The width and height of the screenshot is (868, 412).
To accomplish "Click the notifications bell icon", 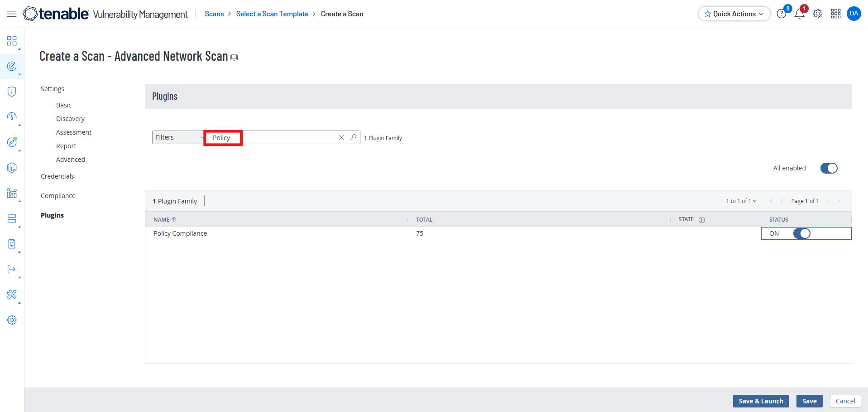I will pos(799,14).
